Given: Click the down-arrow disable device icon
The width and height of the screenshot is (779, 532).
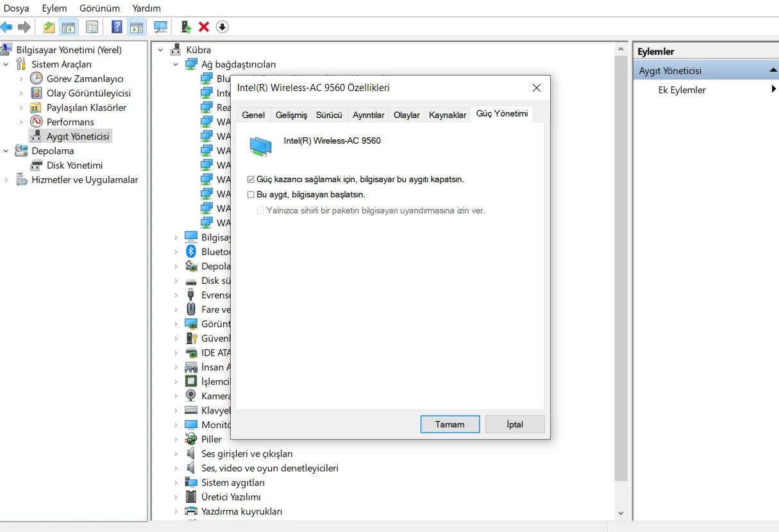Looking at the screenshot, I should click(x=222, y=27).
